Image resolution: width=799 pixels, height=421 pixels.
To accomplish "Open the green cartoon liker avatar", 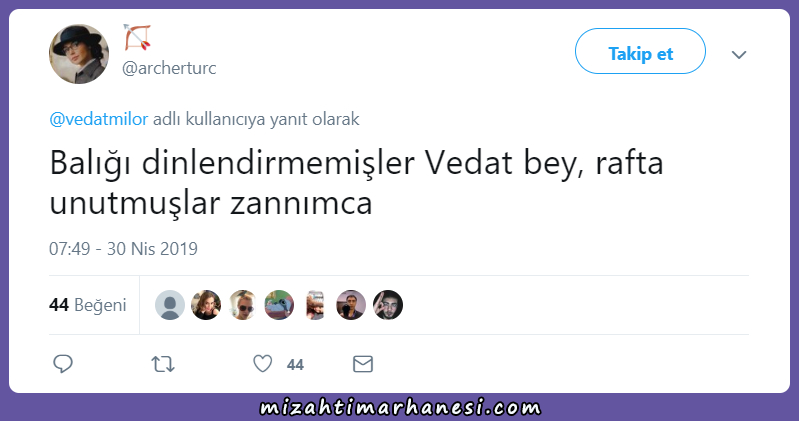I will coord(279,305).
